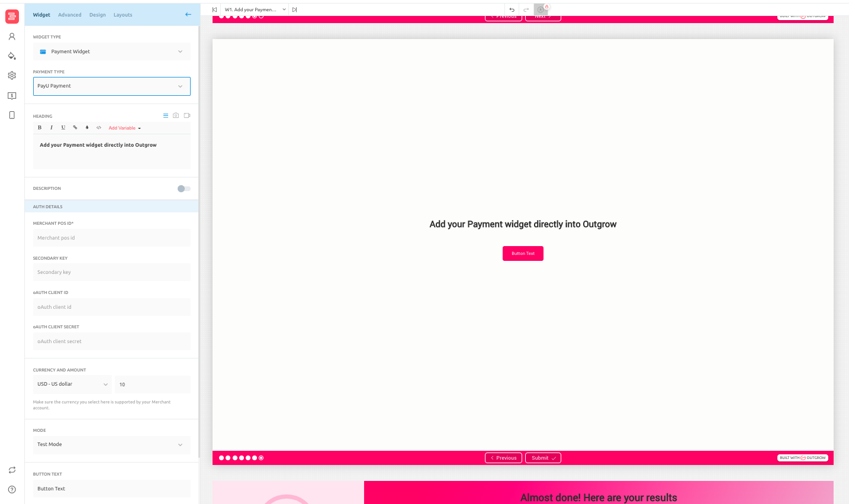Screen dimensions: 849x504
Task: Open the USD currency dropdown
Action: [72, 385]
